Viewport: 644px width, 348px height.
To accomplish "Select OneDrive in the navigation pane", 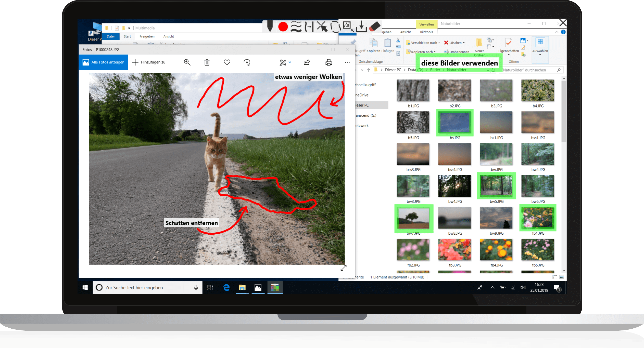I will [x=361, y=95].
